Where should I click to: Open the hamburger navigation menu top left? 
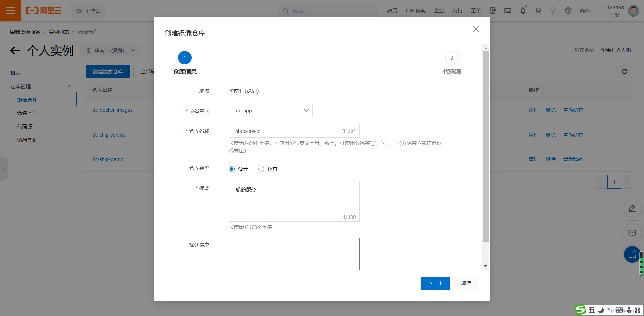[x=10, y=10]
